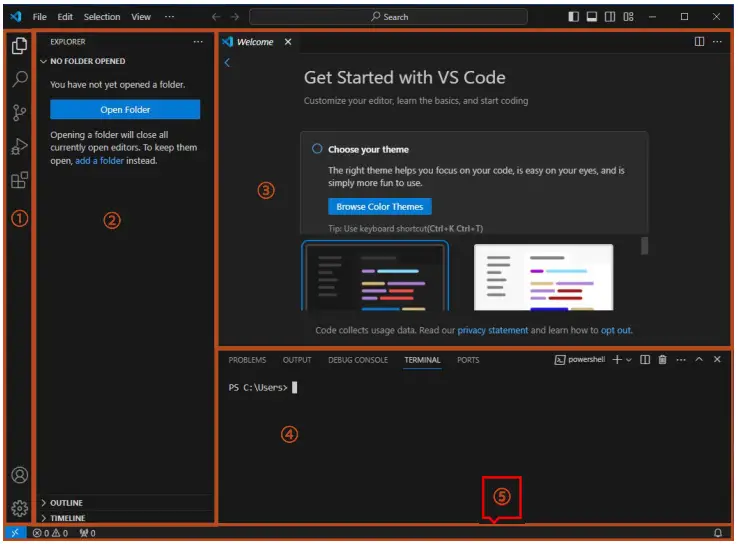Viewport: 738px width, 544px height.
Task: Show errors and warnings count in status bar
Action: point(50,533)
